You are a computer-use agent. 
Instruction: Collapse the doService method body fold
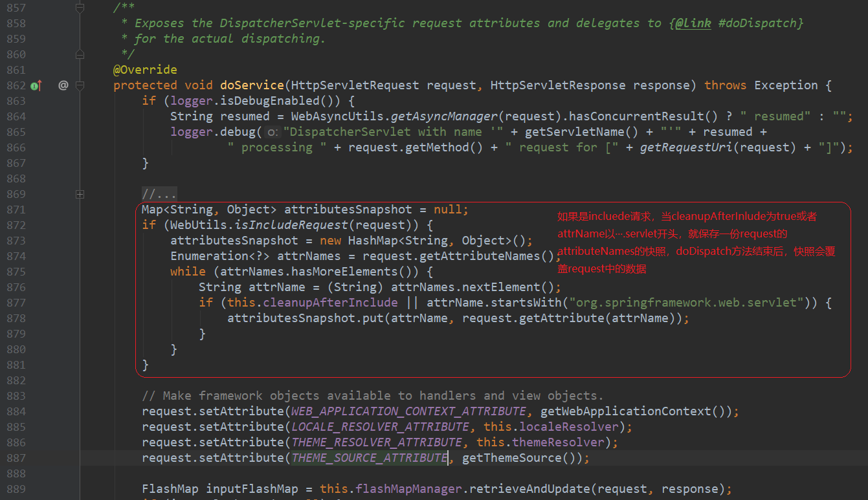[x=80, y=85]
